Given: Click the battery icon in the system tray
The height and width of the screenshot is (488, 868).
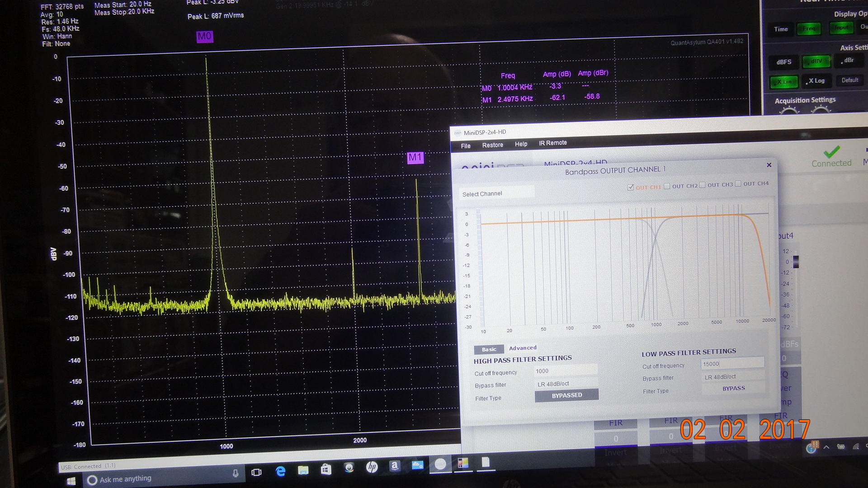Looking at the screenshot, I should coord(841,446).
